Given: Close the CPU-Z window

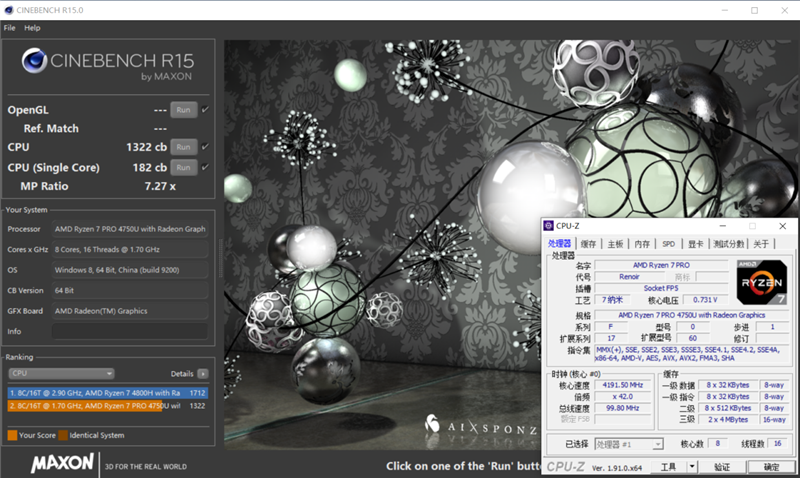Looking at the screenshot, I should [x=783, y=225].
